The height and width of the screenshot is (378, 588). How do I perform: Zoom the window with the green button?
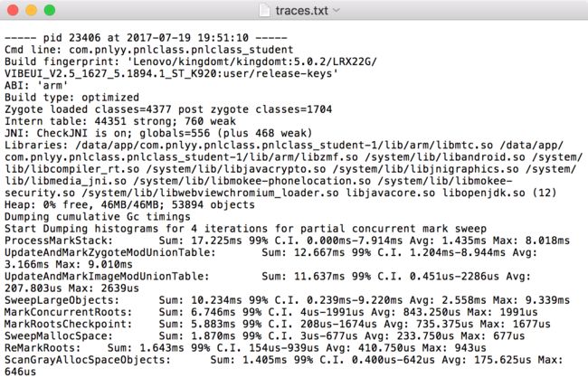[x=50, y=10]
